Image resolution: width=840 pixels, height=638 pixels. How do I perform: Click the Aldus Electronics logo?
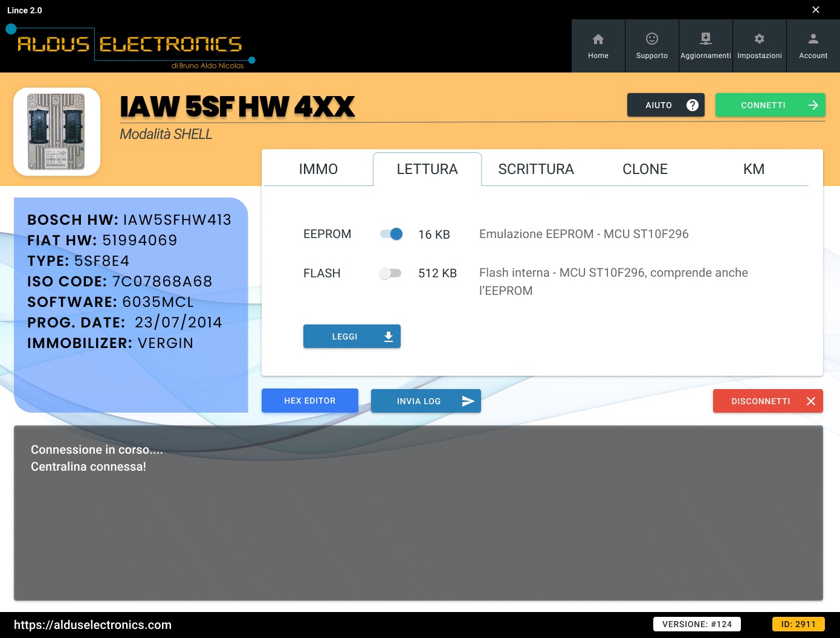pos(131,47)
